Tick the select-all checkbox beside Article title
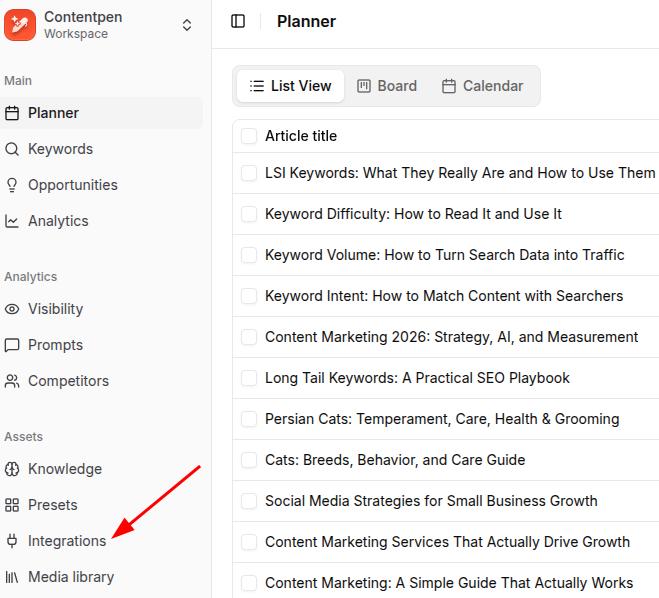Viewport: 659px width, 598px height. (x=249, y=136)
